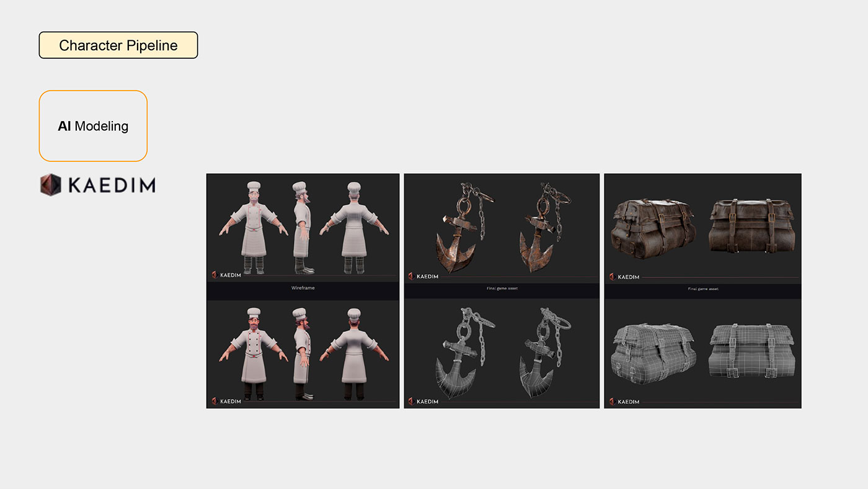Click the large Kaedim hexagon logo icon
Screen dimensions: 868x489
pos(51,185)
